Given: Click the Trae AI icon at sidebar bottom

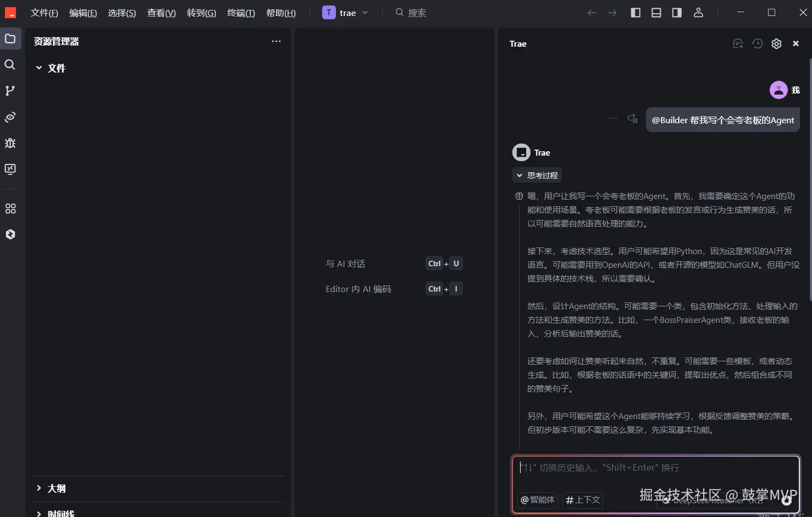Looking at the screenshot, I should click(10, 234).
